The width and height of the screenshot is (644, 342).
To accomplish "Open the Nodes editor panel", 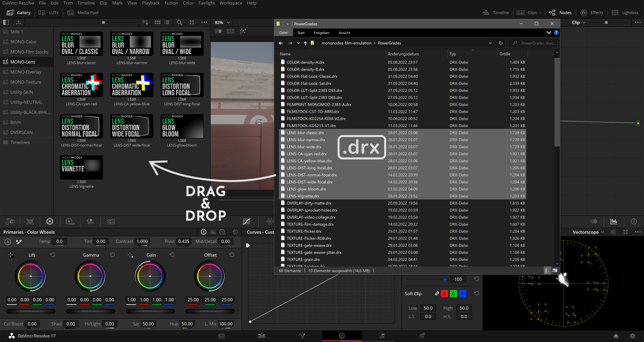I will 560,13.
